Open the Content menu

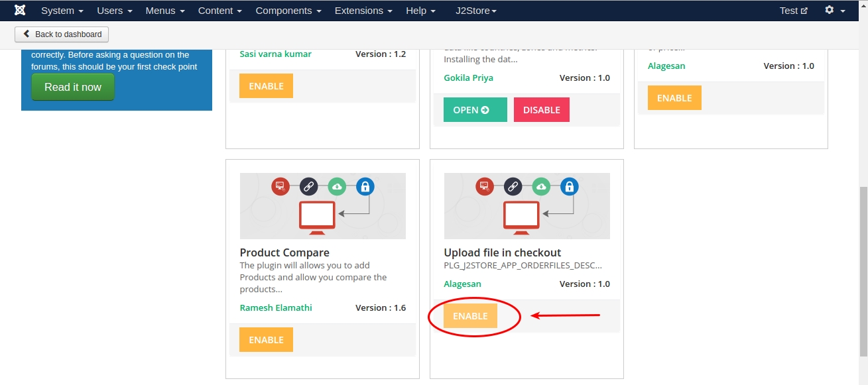click(220, 11)
